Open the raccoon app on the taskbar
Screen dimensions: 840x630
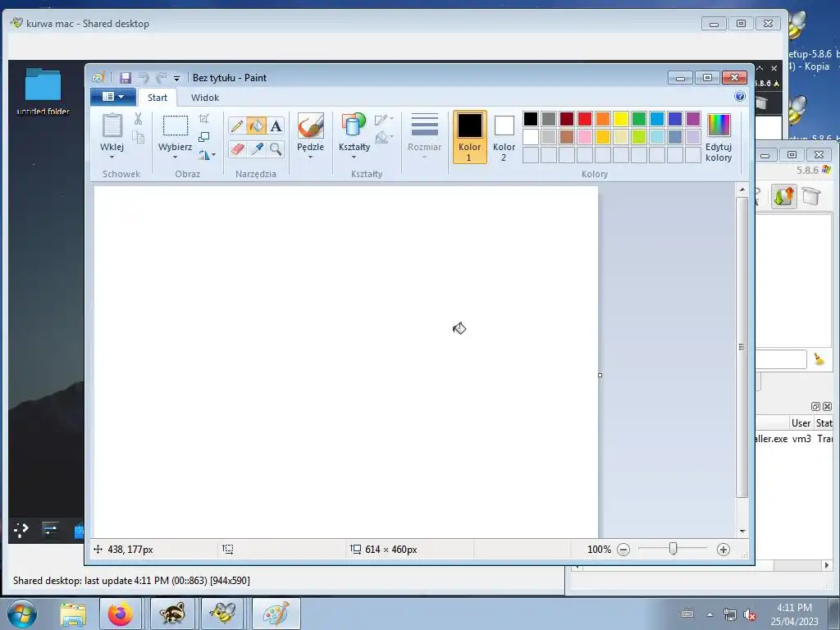[172, 614]
